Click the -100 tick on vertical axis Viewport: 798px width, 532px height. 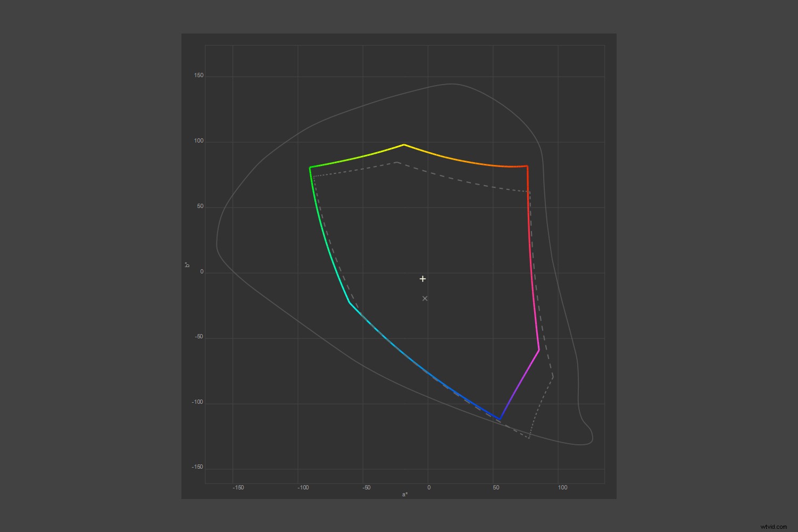(197, 402)
